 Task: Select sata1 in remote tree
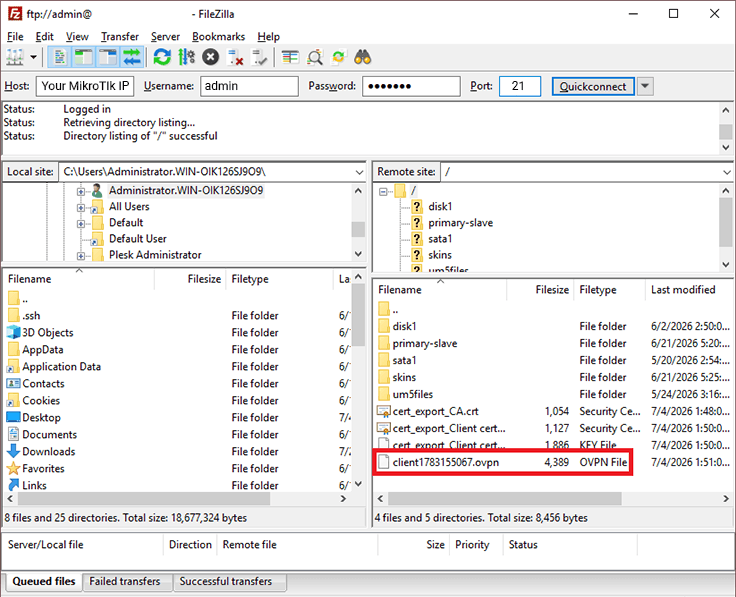(440, 239)
